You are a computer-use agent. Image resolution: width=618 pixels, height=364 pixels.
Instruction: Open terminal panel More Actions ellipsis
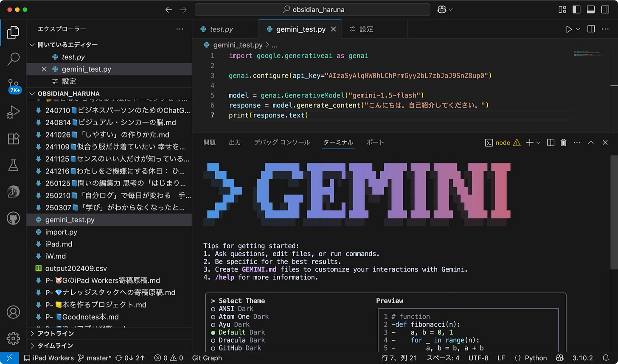coord(577,143)
